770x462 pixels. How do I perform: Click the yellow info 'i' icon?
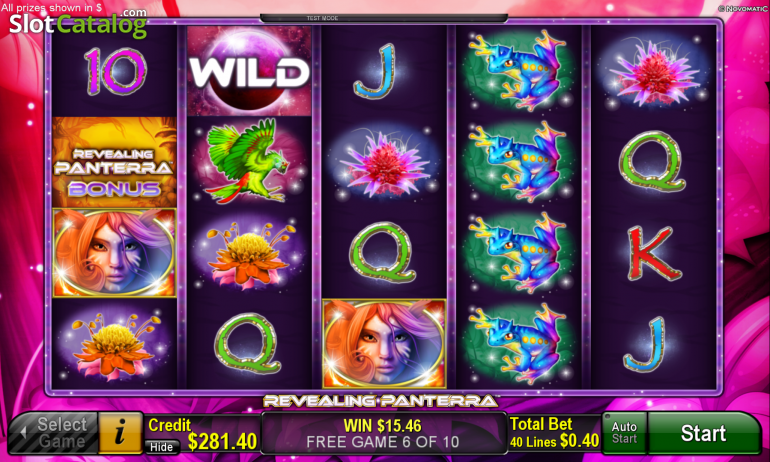(x=120, y=433)
